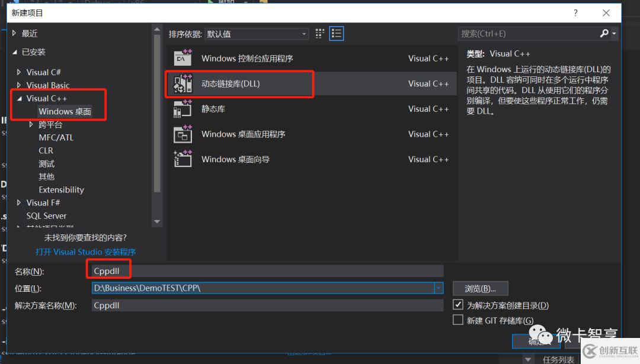The width and height of the screenshot is (640, 364).
Task: Click category tree scrollbar up arrow
Action: (156, 30)
